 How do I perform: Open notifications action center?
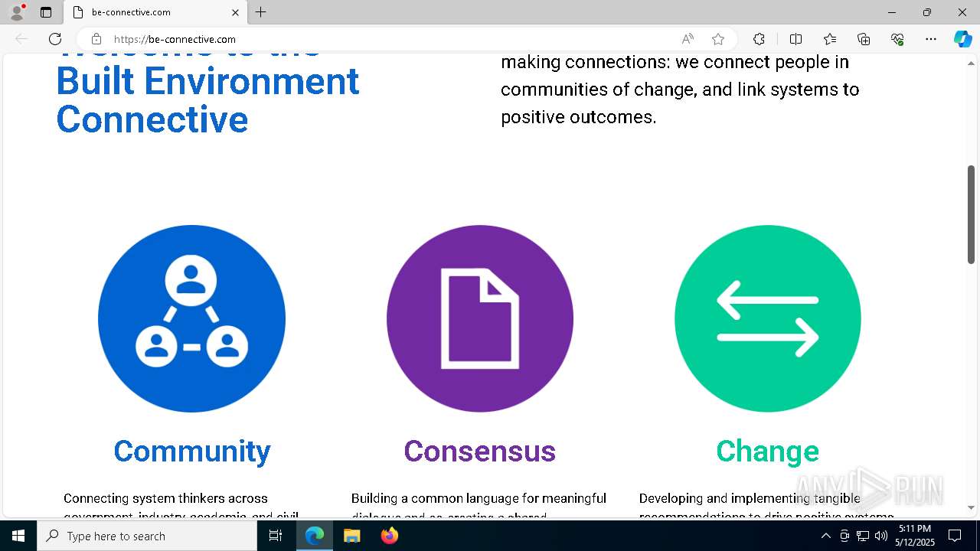coord(955,536)
